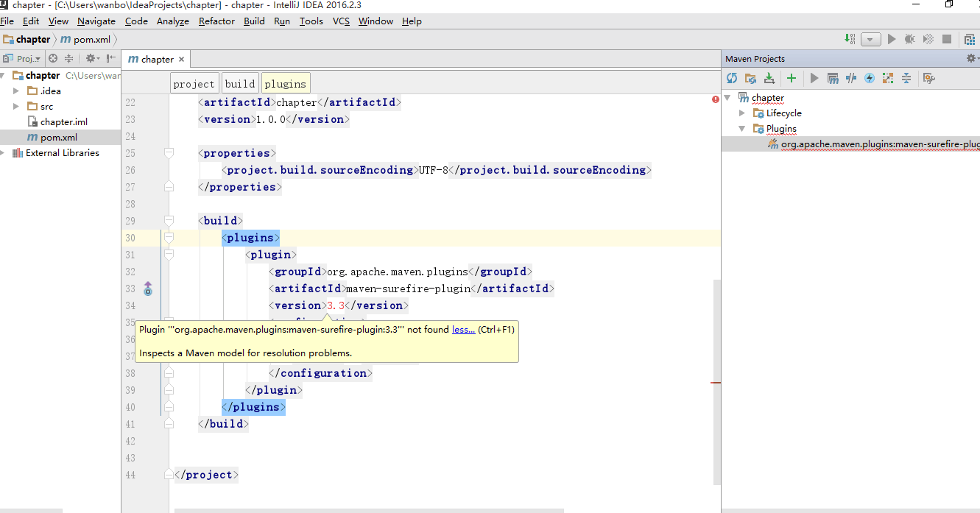Screen dimensions: 980x513
Task: Collapse all in Maven Projects panel
Action: coord(906,78)
